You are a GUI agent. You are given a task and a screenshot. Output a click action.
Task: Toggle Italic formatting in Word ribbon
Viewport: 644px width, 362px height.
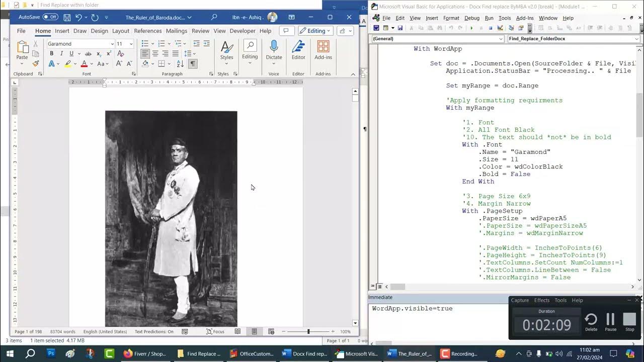tap(61, 54)
